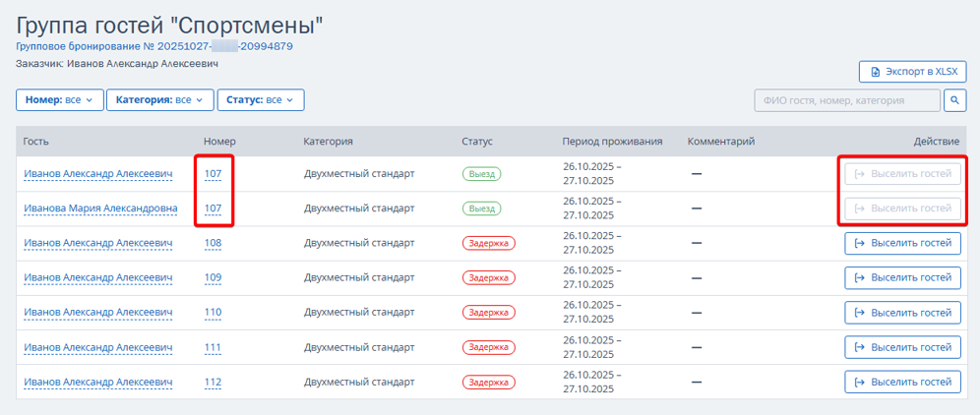
Task: Open the Категория filter dropdown
Action: [160, 100]
